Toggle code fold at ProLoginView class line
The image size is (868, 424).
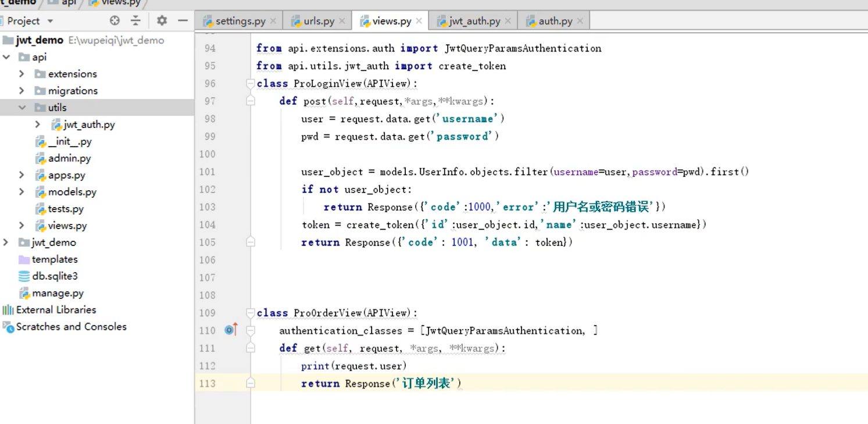tap(251, 84)
